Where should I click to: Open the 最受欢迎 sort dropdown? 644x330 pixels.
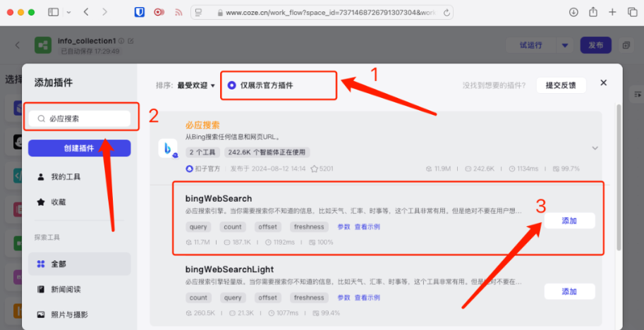[196, 85]
